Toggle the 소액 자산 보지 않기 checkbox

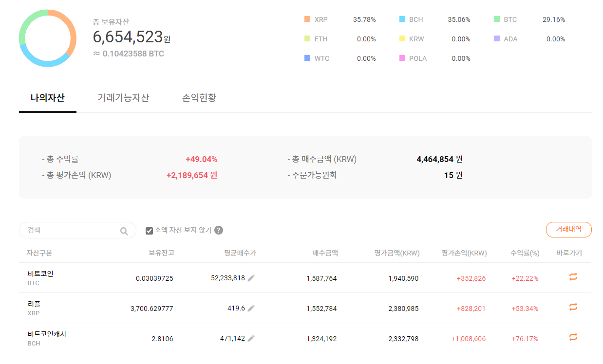[x=150, y=231]
